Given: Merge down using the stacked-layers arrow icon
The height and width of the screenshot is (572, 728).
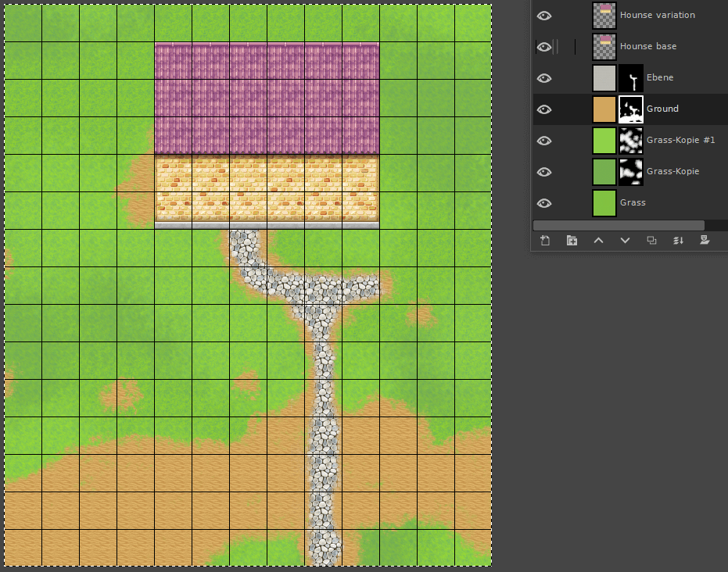Looking at the screenshot, I should pyautogui.click(x=678, y=241).
